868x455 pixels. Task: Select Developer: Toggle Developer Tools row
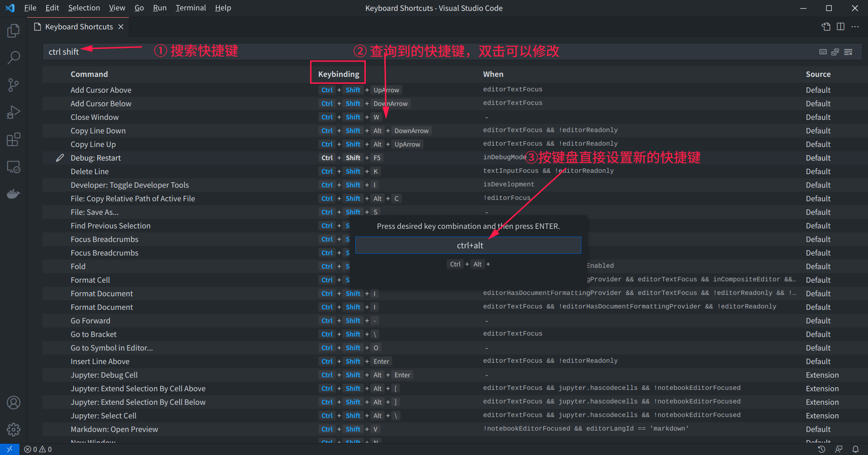pos(453,185)
